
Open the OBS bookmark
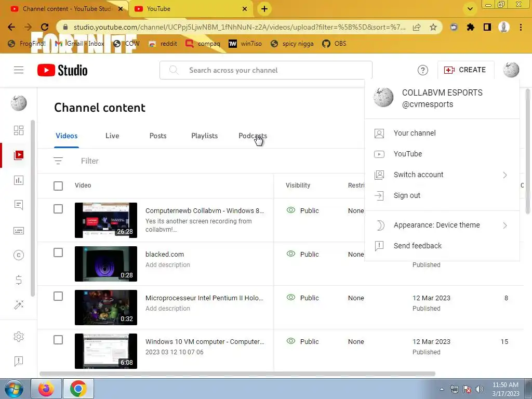click(335, 44)
